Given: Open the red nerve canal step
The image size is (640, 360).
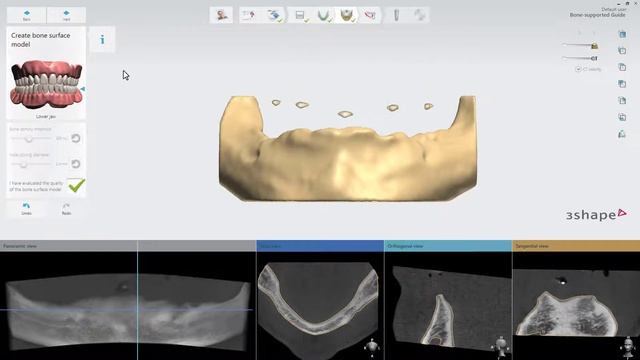Looking at the screenshot, I should coord(370,15).
